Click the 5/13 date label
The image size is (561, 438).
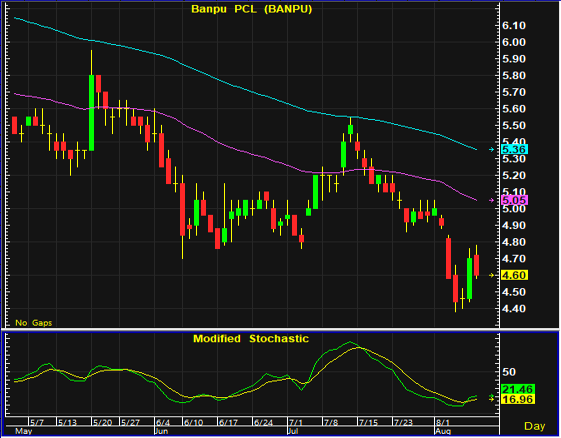point(67,423)
